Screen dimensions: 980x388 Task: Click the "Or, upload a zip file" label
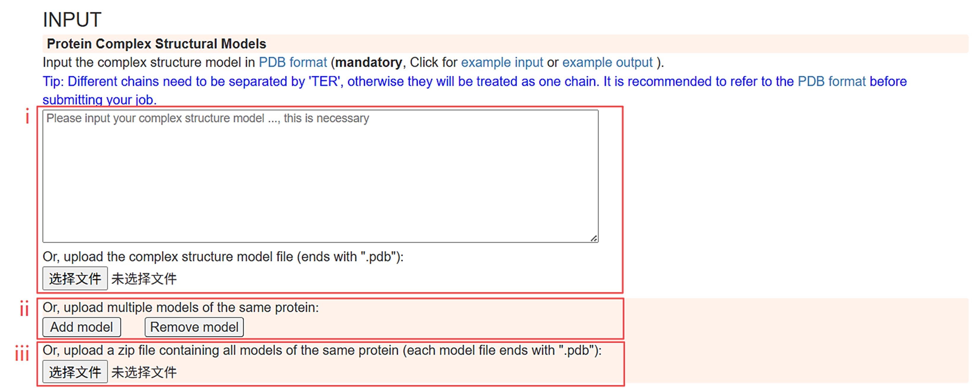(x=322, y=350)
